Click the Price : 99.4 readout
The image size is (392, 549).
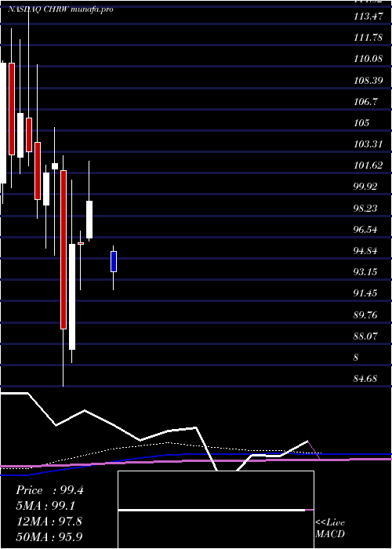[49, 490]
